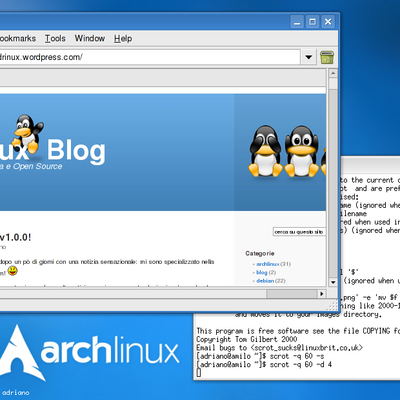Click the browser window resize grip corner
The image size is (400, 400).
point(333,306)
